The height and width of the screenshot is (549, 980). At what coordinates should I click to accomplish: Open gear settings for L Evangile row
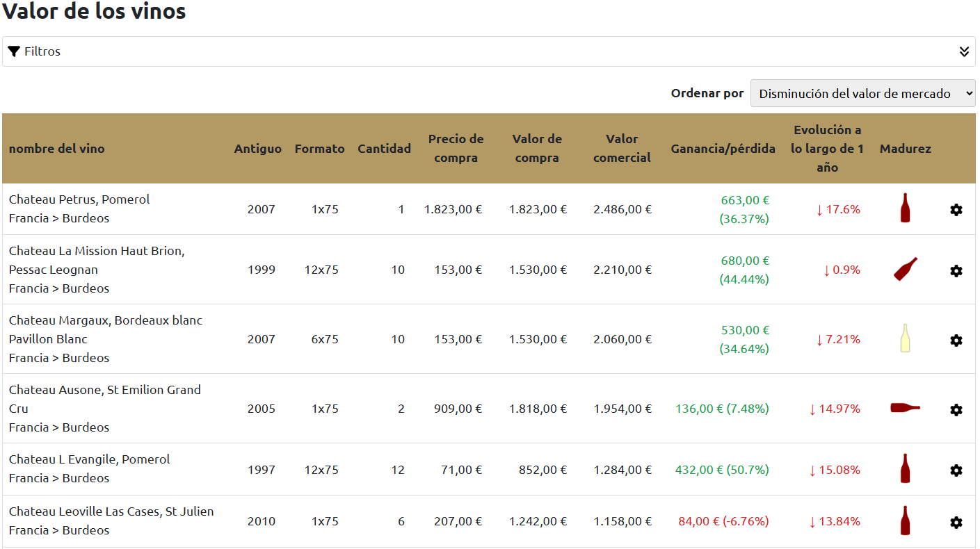[956, 470]
